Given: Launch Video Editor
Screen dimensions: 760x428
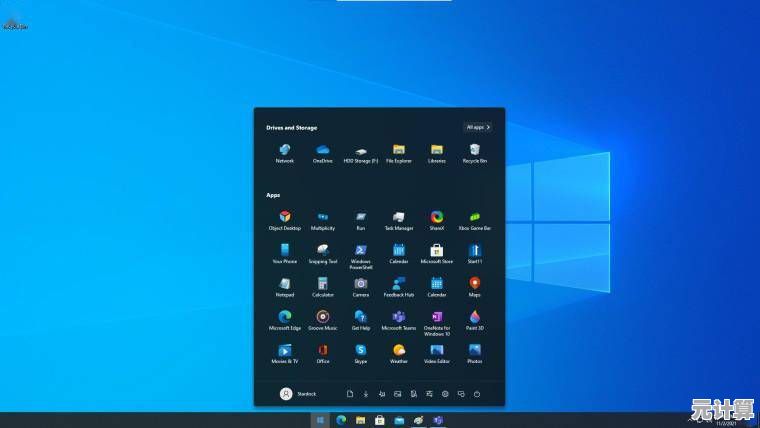Looking at the screenshot, I should coord(437,354).
